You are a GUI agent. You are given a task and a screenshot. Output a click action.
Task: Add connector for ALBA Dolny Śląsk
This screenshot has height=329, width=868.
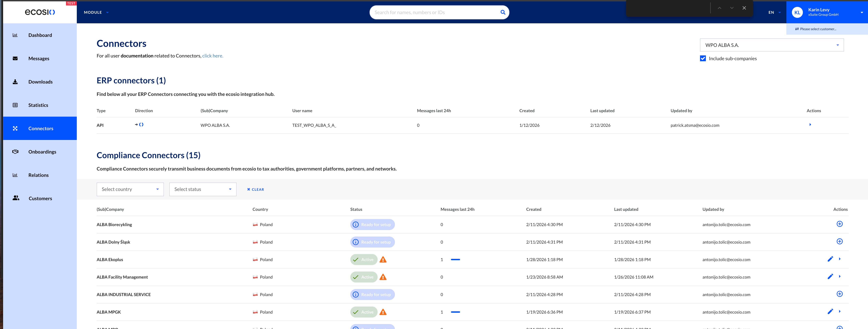tap(839, 242)
